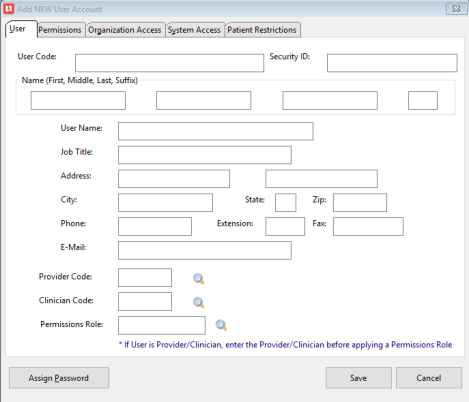Close the Add NEW User Account dialog
The width and height of the screenshot is (469, 402).
pos(456,9)
